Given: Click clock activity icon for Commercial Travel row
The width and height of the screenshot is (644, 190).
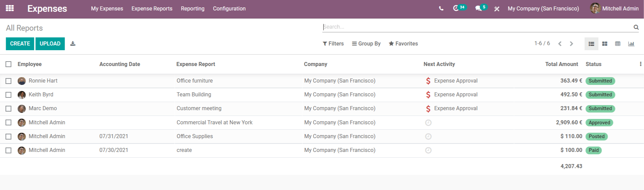Looking at the screenshot, I should point(428,123).
